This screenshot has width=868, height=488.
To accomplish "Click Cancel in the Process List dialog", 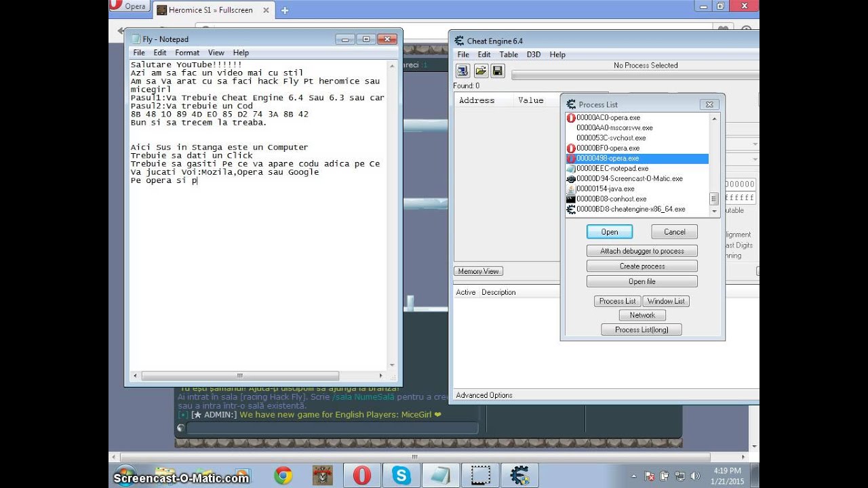I will click(x=674, y=232).
